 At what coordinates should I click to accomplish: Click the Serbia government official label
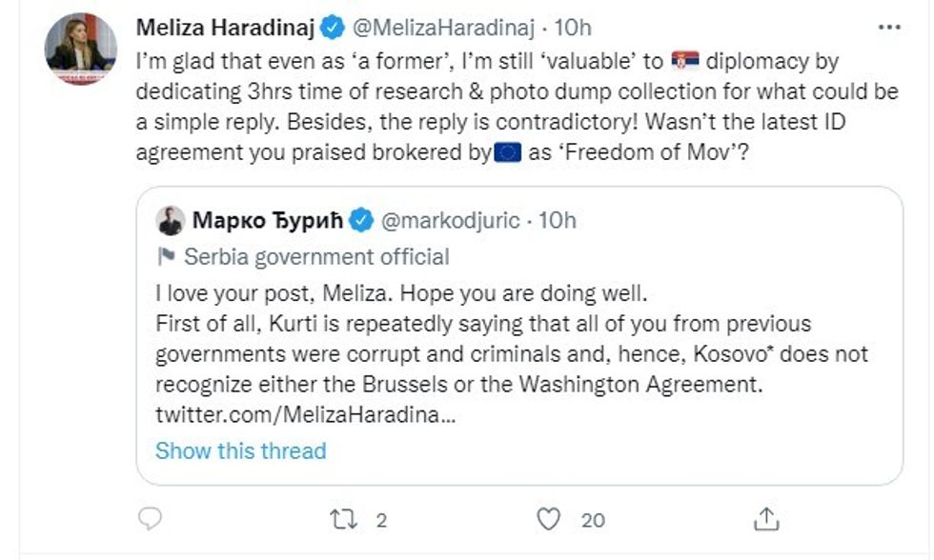[316, 257]
